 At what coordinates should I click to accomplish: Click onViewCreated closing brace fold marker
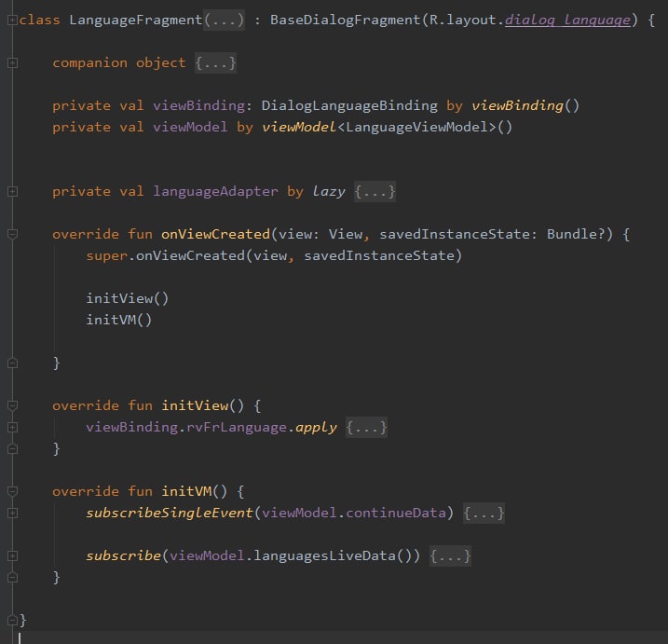(x=12, y=363)
